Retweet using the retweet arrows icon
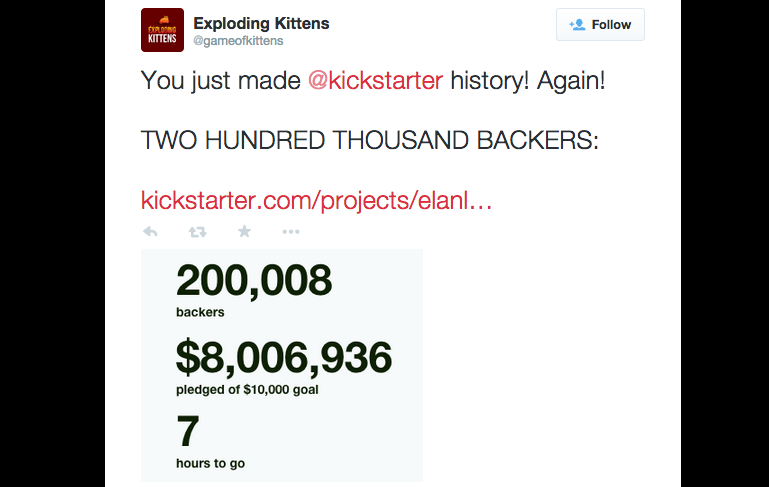This screenshot has width=769, height=487. [x=198, y=231]
